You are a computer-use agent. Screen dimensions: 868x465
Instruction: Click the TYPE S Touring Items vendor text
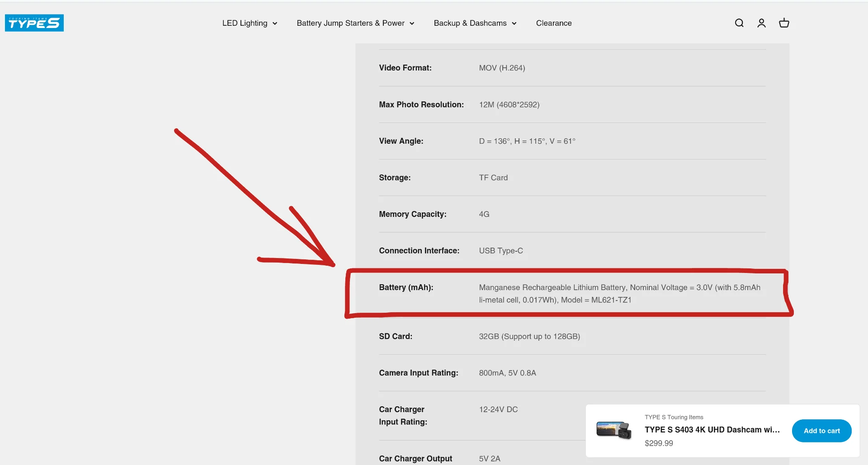(674, 417)
